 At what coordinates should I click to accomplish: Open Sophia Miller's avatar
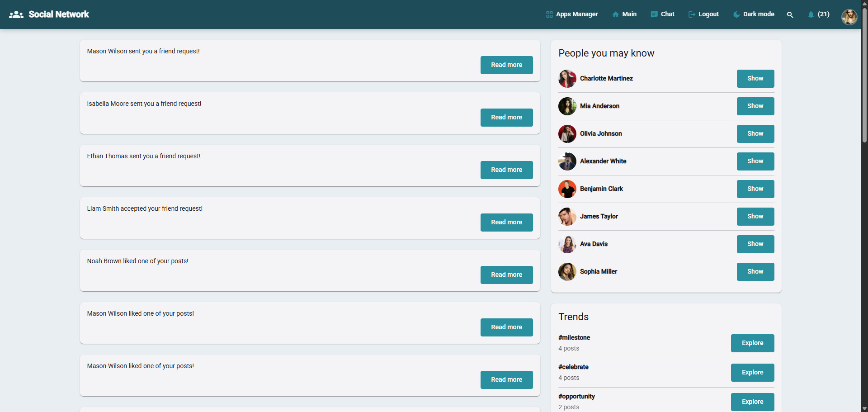pos(567,272)
